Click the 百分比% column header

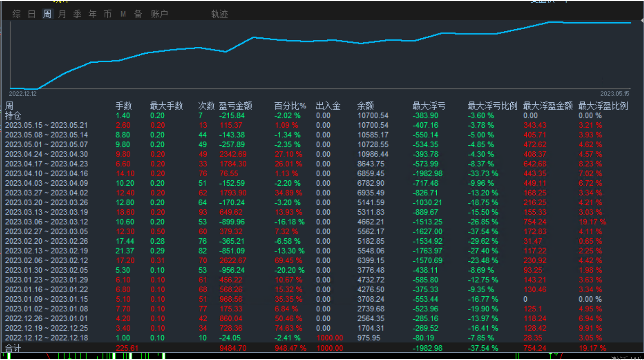(x=290, y=106)
